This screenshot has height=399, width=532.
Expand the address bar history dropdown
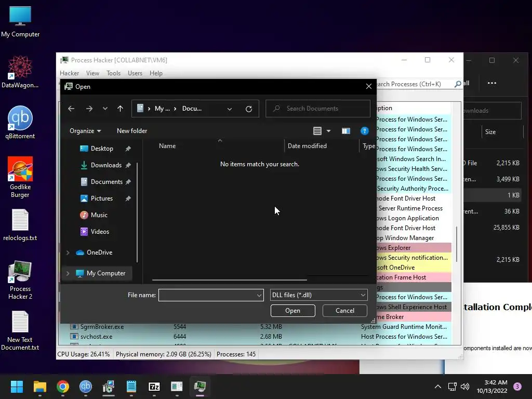click(x=230, y=109)
